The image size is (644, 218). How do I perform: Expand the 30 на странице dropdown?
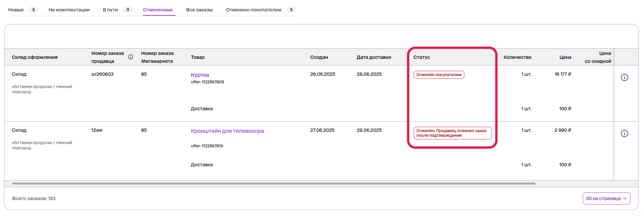pos(606,198)
